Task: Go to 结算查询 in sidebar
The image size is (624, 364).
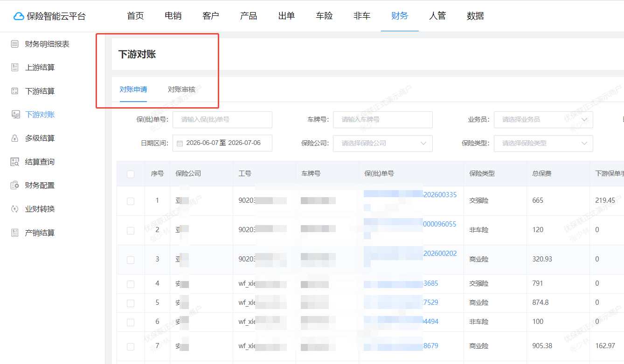Action: pyautogui.click(x=40, y=162)
